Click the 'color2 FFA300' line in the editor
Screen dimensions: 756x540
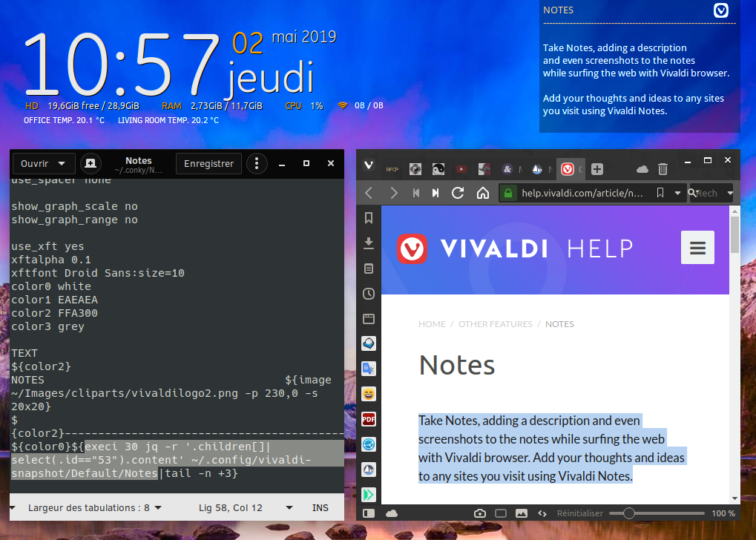tap(54, 313)
